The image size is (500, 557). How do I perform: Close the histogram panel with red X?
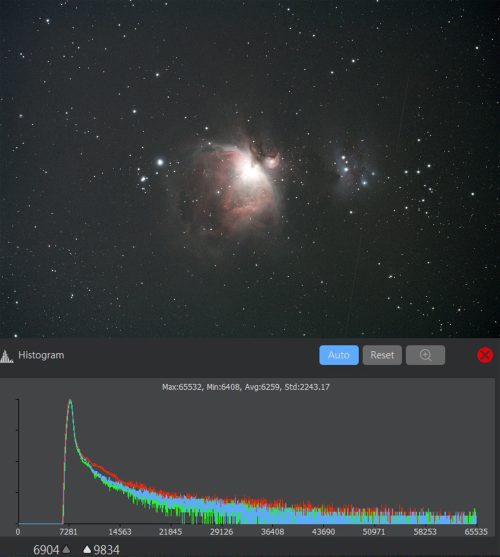click(x=485, y=355)
